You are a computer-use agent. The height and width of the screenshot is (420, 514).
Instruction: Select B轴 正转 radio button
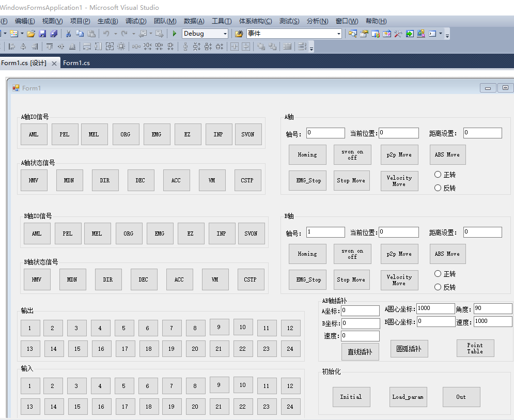pos(438,274)
